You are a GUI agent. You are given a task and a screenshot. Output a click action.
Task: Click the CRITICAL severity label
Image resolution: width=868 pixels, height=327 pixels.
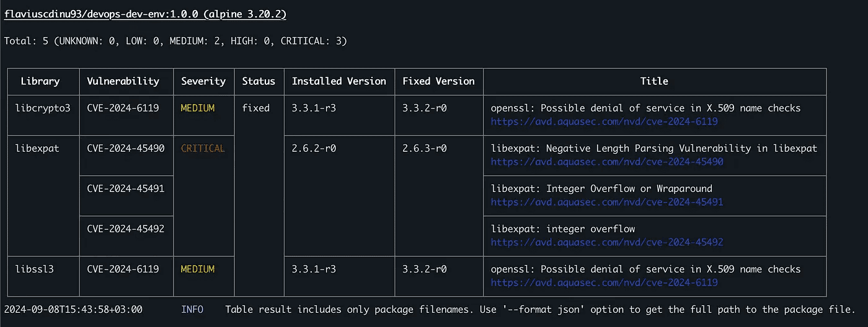203,148
